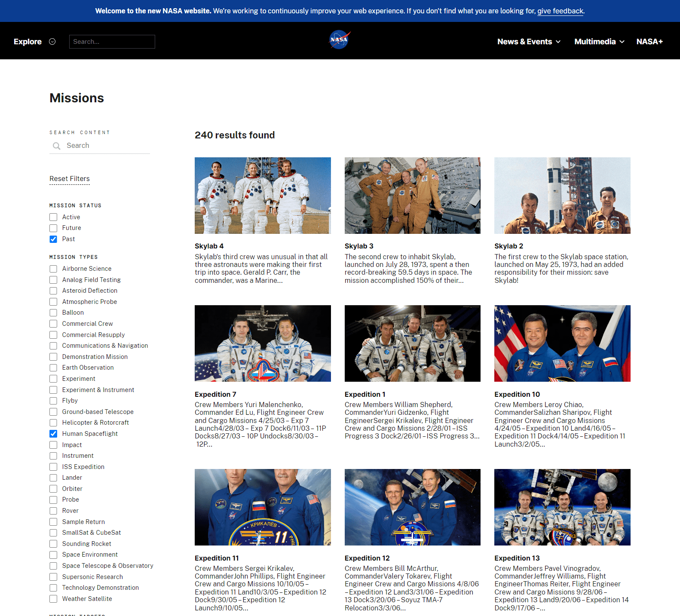Select Commercial Resupply mission type
The height and width of the screenshot is (616, 680).
click(53, 335)
